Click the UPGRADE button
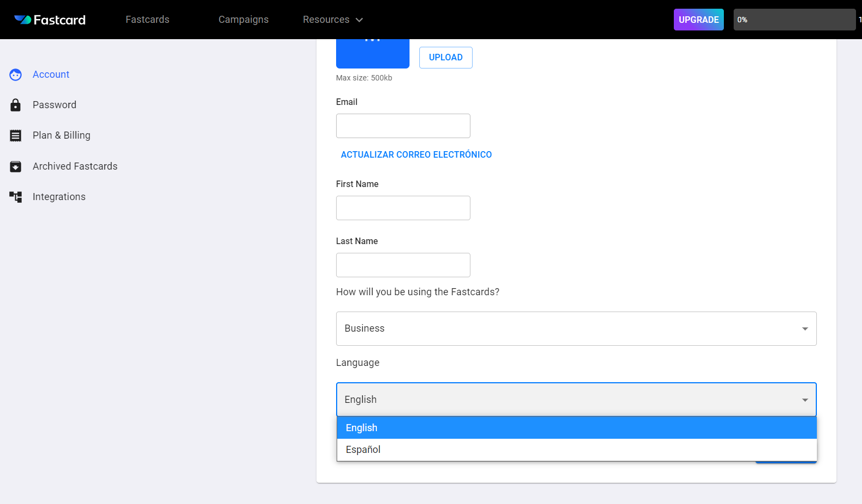This screenshot has width=862, height=504. 699,20
